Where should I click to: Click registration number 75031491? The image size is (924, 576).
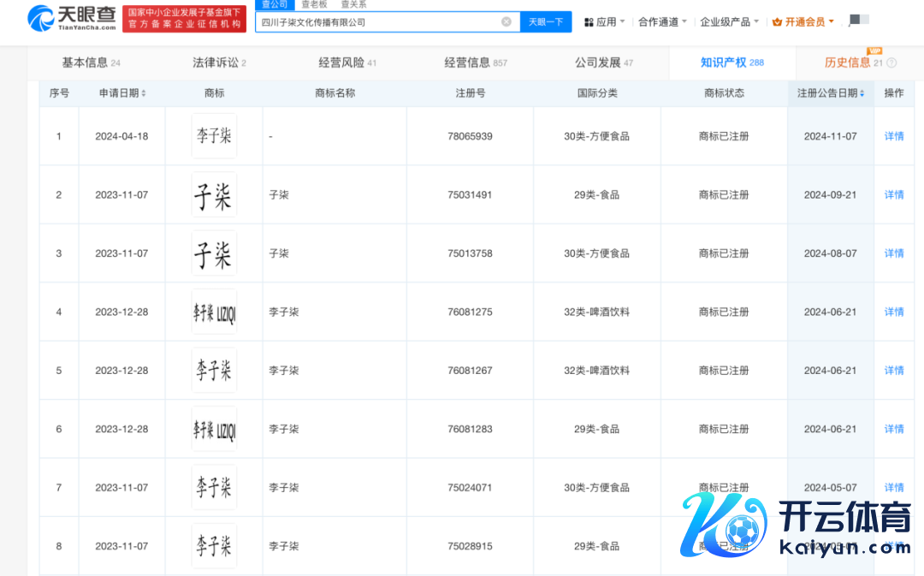470,194
